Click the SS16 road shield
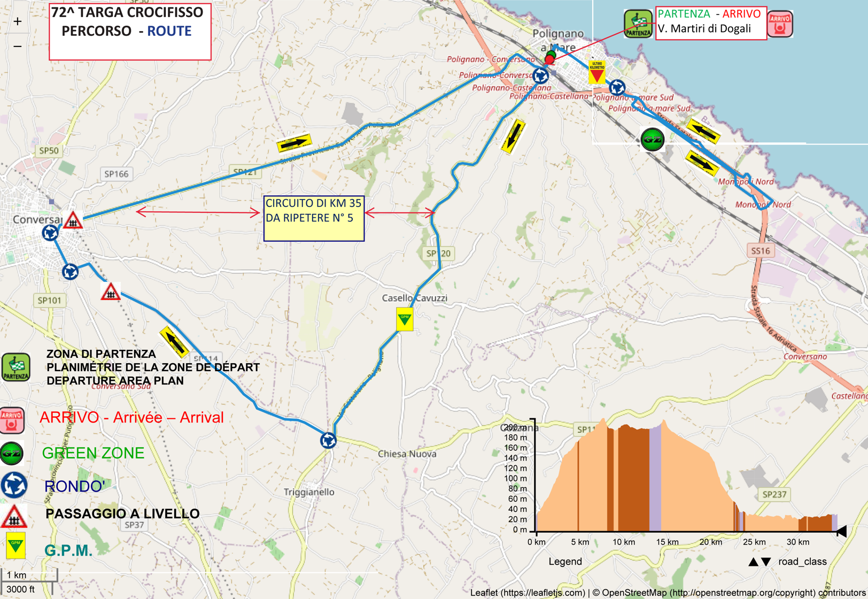 [761, 250]
